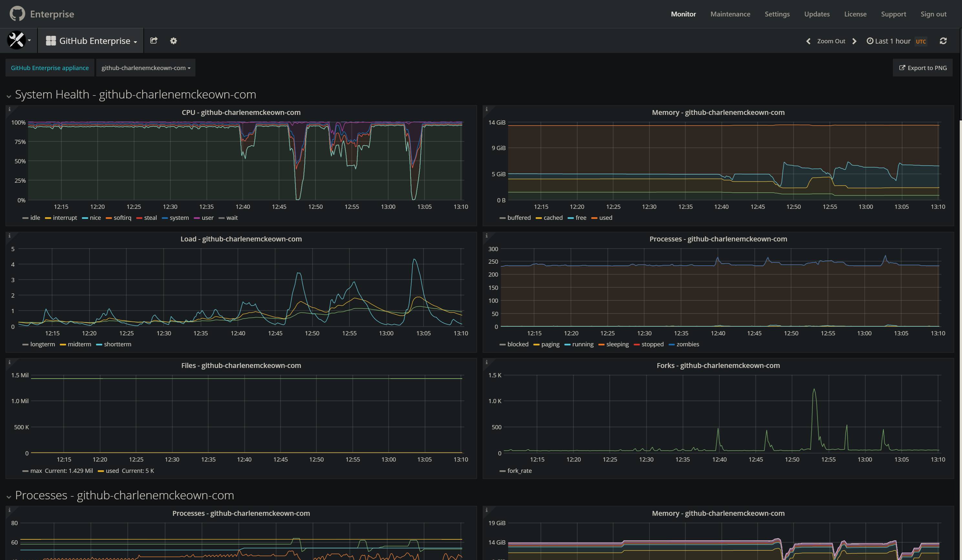
Task: Open Files panel title menu
Action: point(241,365)
